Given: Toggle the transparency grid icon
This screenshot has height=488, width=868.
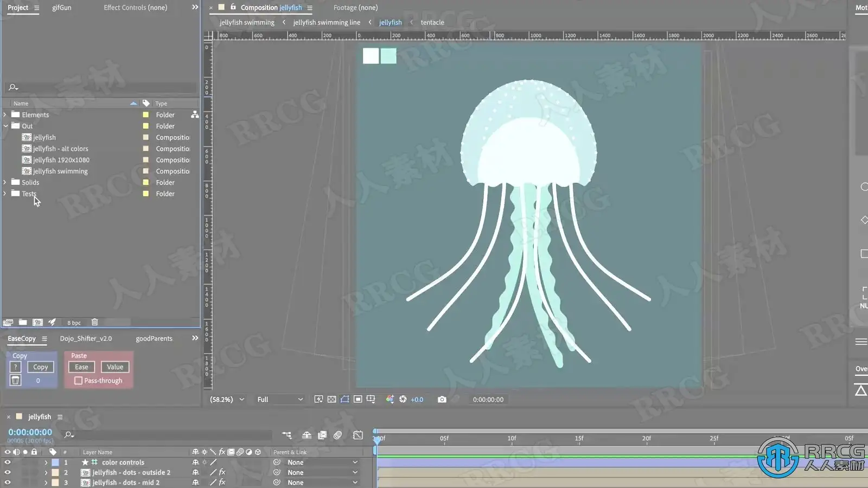Looking at the screenshot, I should click(x=331, y=400).
